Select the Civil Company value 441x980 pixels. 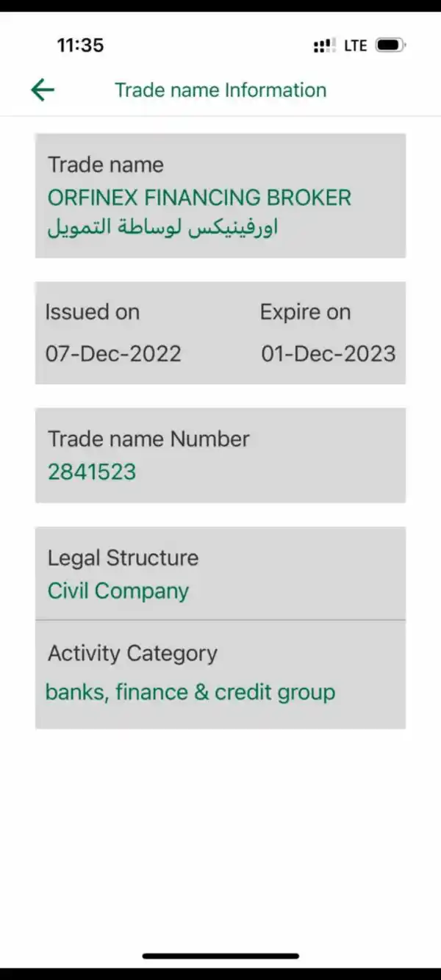(118, 591)
